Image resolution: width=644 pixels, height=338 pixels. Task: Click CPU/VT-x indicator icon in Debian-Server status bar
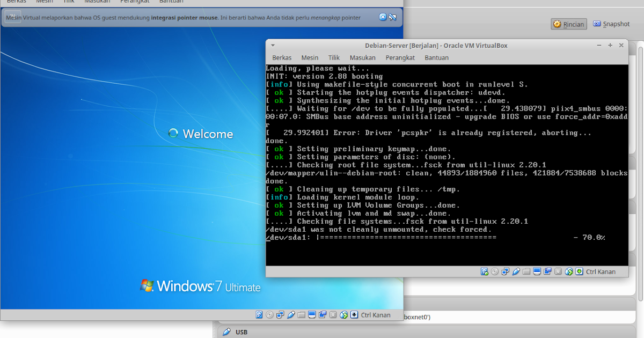pos(558,271)
